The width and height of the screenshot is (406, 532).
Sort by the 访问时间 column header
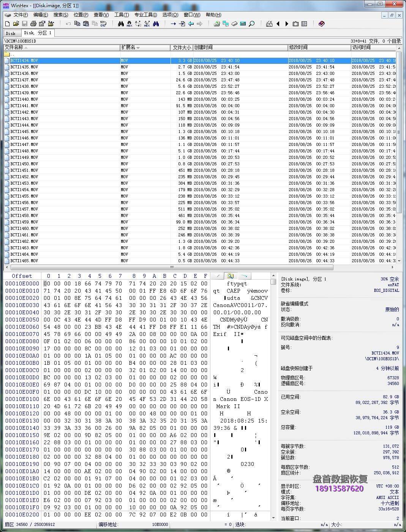373,47
